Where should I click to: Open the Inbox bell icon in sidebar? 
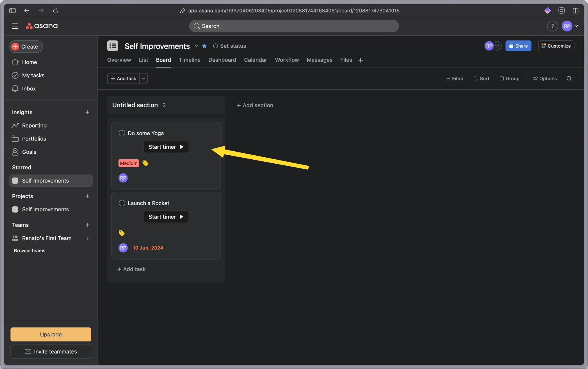(15, 88)
